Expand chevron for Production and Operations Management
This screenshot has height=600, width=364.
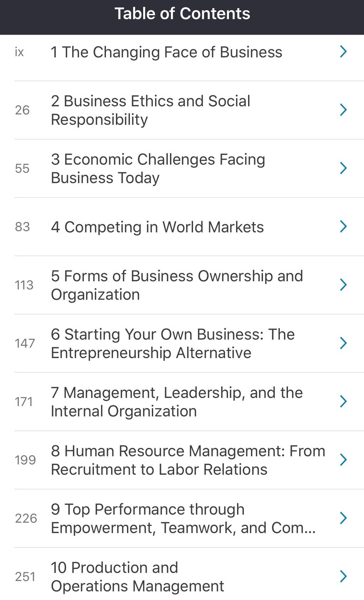click(x=343, y=577)
